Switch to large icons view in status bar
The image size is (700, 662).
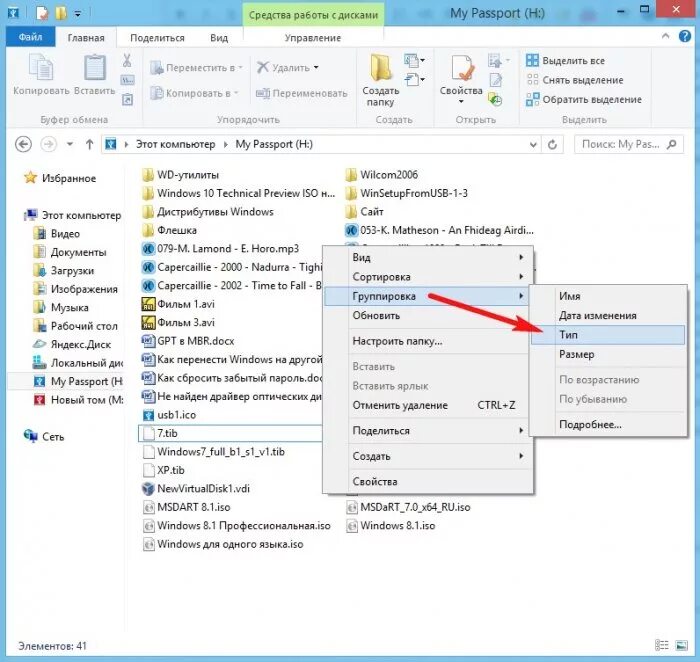[682, 645]
